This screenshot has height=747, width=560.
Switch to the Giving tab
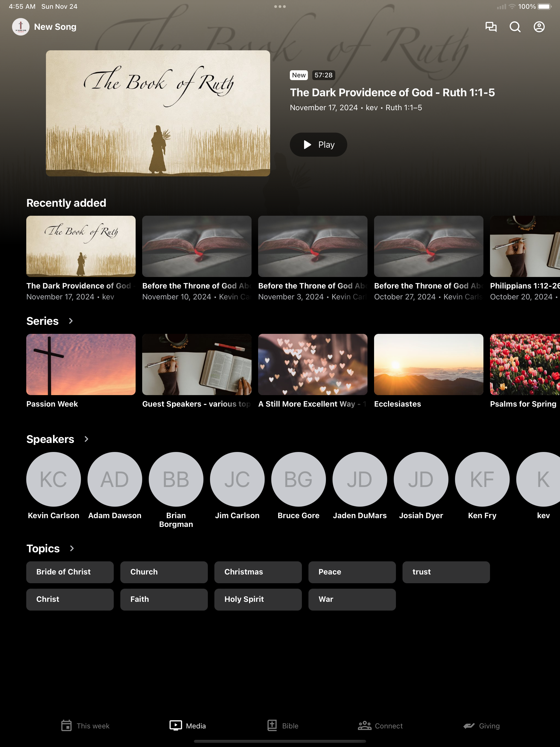coord(481,726)
